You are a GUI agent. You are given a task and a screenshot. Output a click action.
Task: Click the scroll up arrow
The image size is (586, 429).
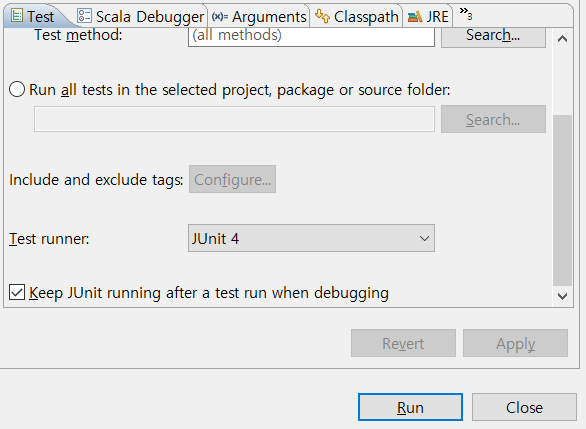point(562,39)
